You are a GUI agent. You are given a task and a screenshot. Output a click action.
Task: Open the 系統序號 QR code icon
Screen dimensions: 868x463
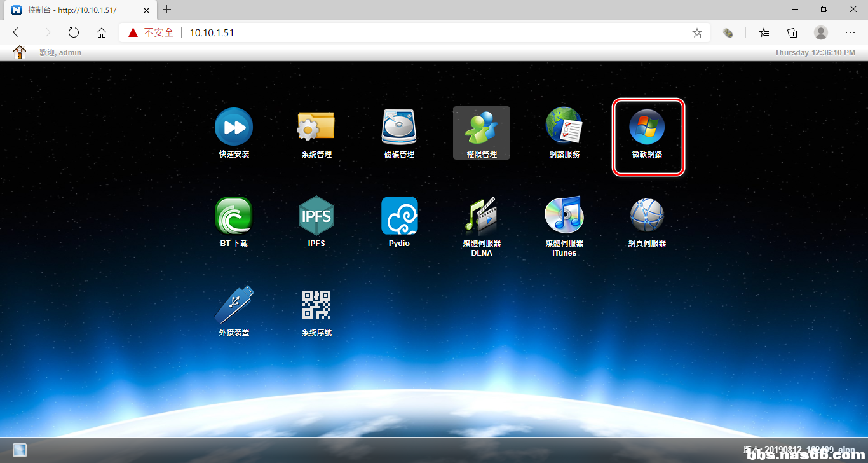coord(316,305)
